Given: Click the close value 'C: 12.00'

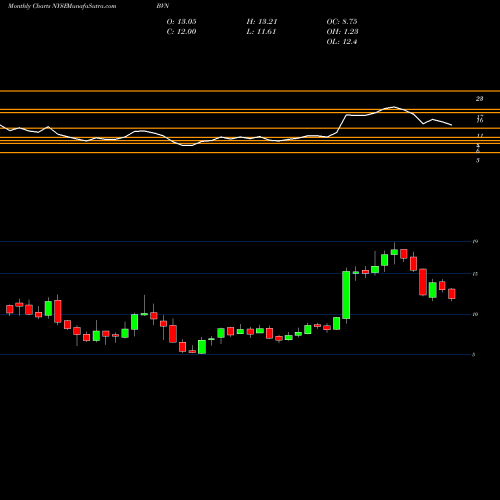Looking at the screenshot, I should 181,32.
